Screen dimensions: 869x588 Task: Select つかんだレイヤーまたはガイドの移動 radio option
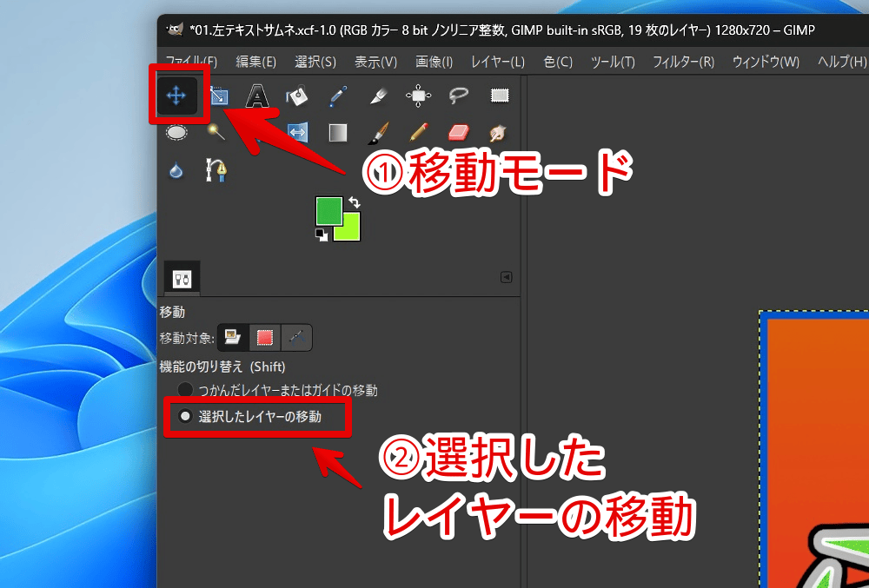click(x=185, y=391)
